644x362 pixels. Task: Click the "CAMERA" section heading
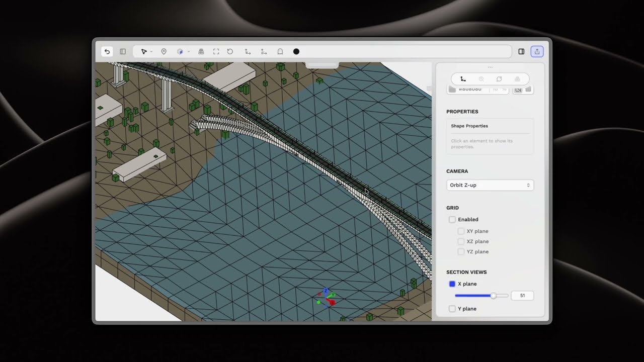[457, 171]
